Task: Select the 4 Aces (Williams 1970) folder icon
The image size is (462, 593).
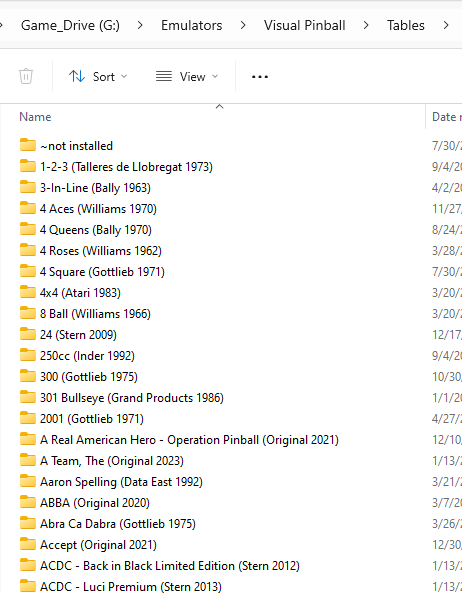Action: coord(28,208)
